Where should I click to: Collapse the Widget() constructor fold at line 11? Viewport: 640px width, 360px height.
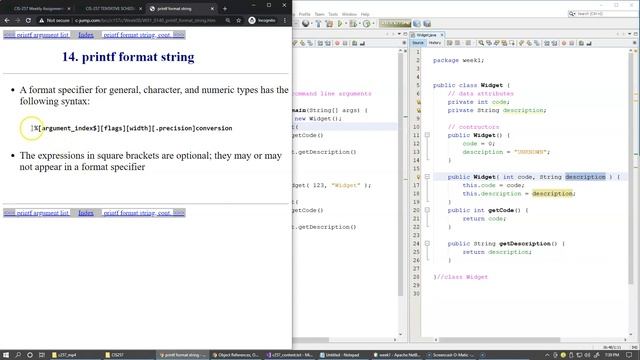tap(427, 135)
